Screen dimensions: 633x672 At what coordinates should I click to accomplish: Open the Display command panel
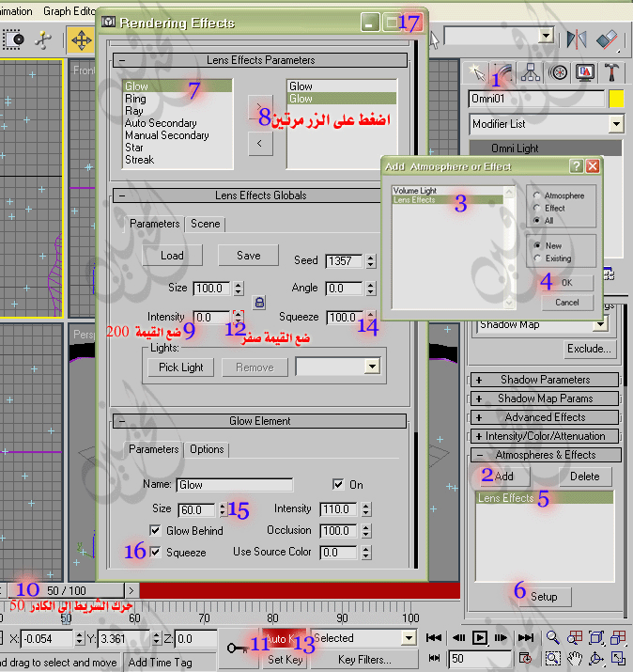pyautogui.click(x=585, y=73)
